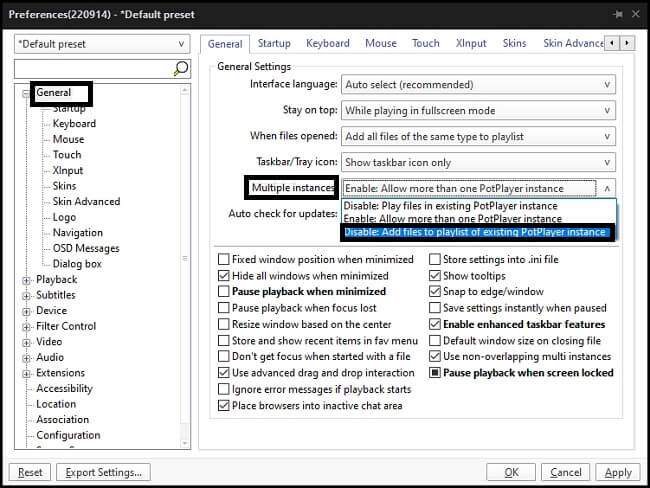Screen dimensions: 650x488
Task: Expand the Extensions tree node
Action: pos(27,374)
